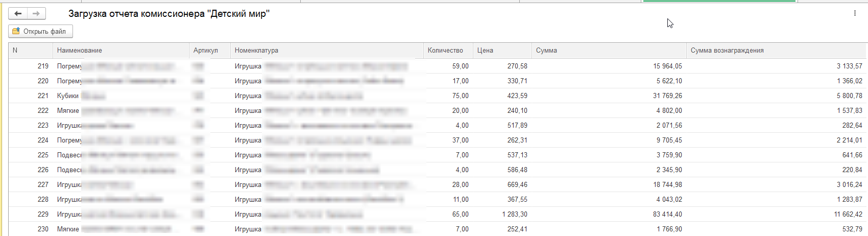Click price cell 586,48

click(502, 170)
